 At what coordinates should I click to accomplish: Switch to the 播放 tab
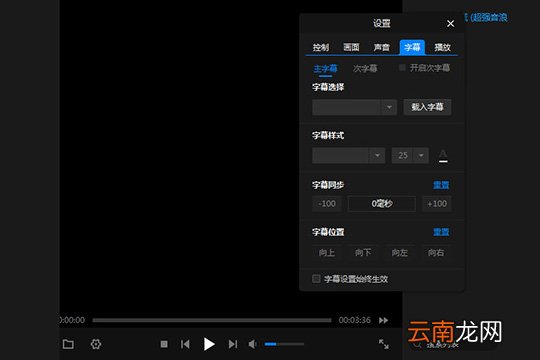(x=443, y=47)
